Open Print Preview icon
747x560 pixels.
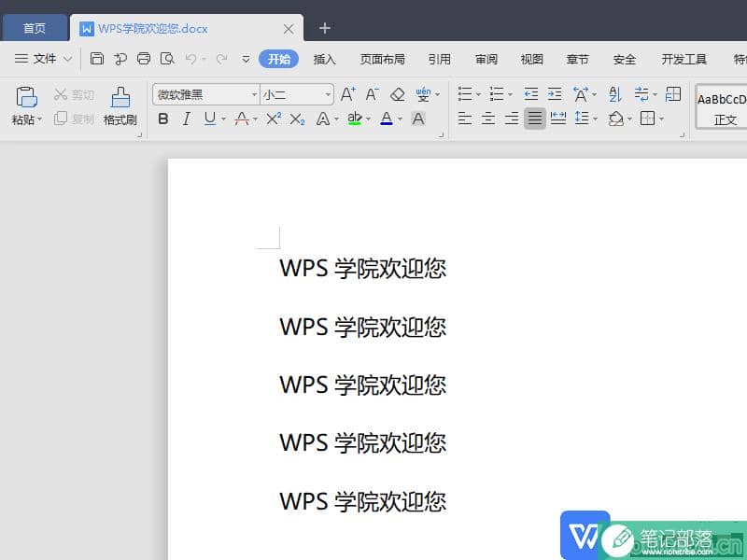point(167,59)
